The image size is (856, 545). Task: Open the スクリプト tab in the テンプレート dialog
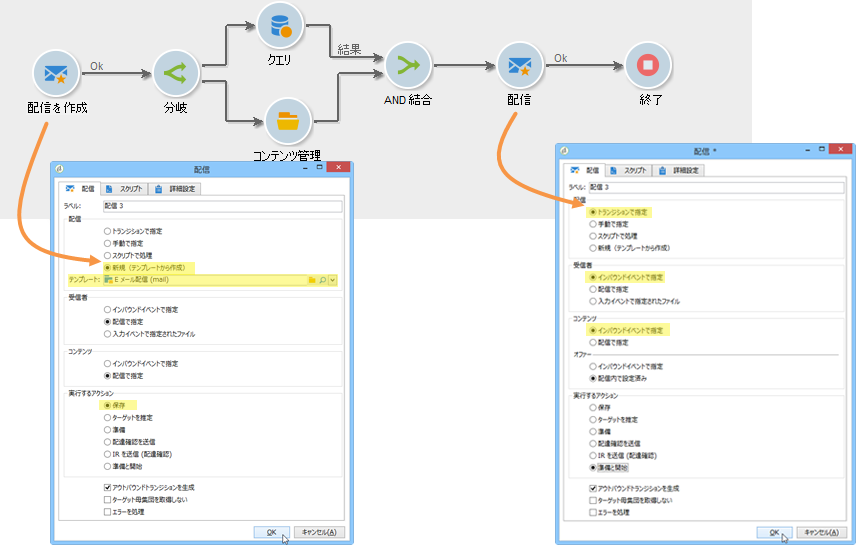125,189
